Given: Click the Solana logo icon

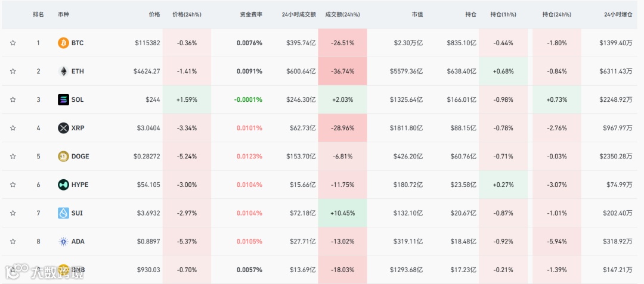Looking at the screenshot, I should point(63,99).
